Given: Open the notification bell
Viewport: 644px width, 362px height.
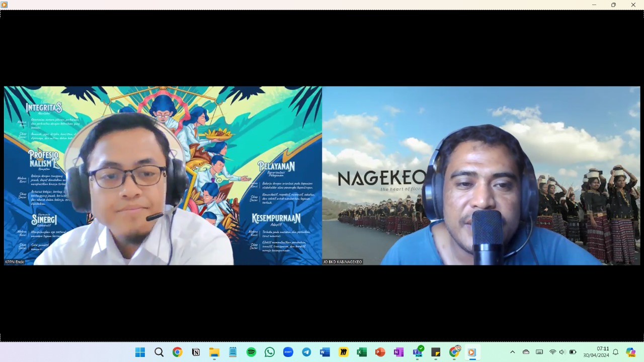Looking at the screenshot, I should pos(615,352).
